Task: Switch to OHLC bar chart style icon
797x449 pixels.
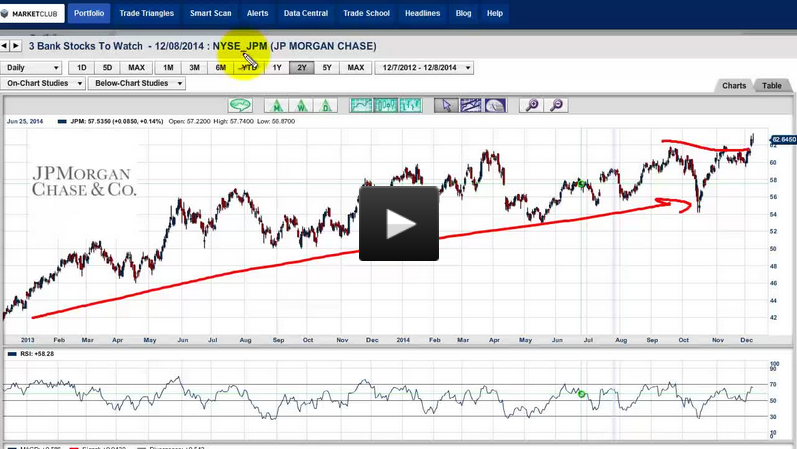Action: [410, 105]
